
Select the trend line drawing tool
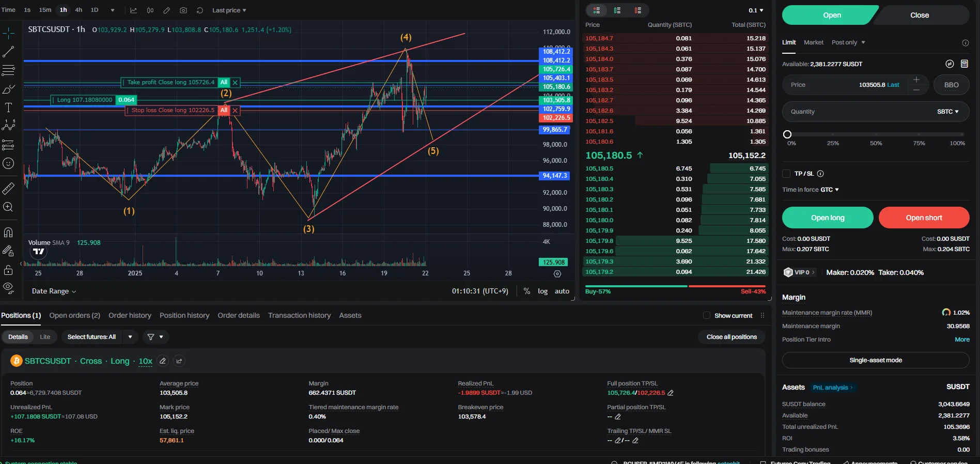[x=8, y=52]
